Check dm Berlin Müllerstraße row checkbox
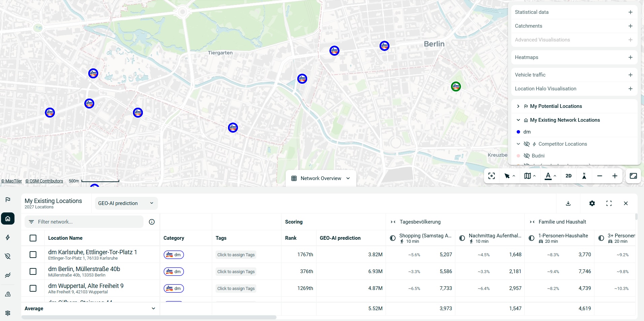This screenshot has width=644, height=321. click(x=33, y=271)
